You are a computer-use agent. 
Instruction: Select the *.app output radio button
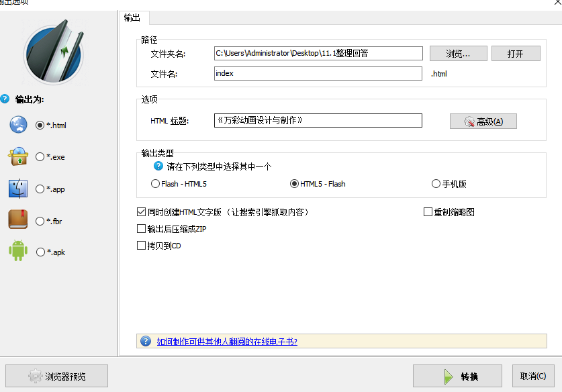40,189
